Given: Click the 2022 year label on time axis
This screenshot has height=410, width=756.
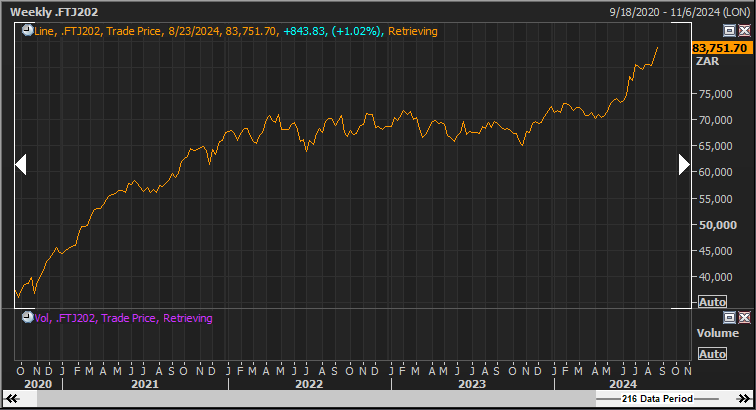Looking at the screenshot, I should (309, 384).
